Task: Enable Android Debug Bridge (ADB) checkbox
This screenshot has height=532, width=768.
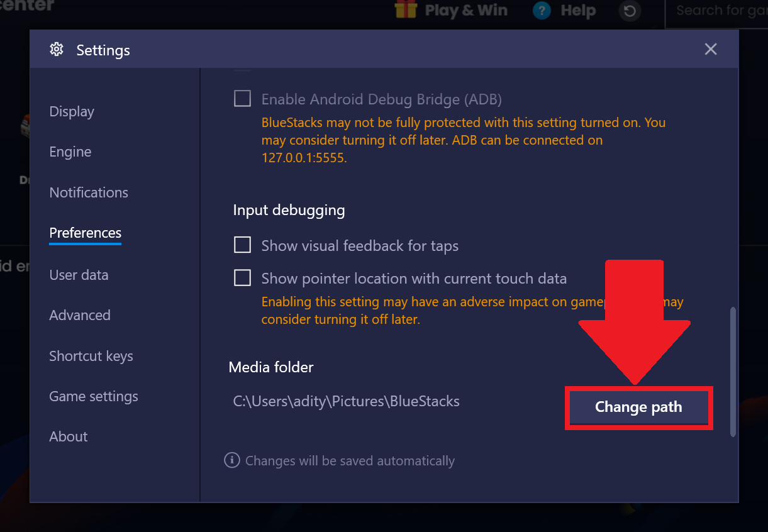Action: point(242,99)
